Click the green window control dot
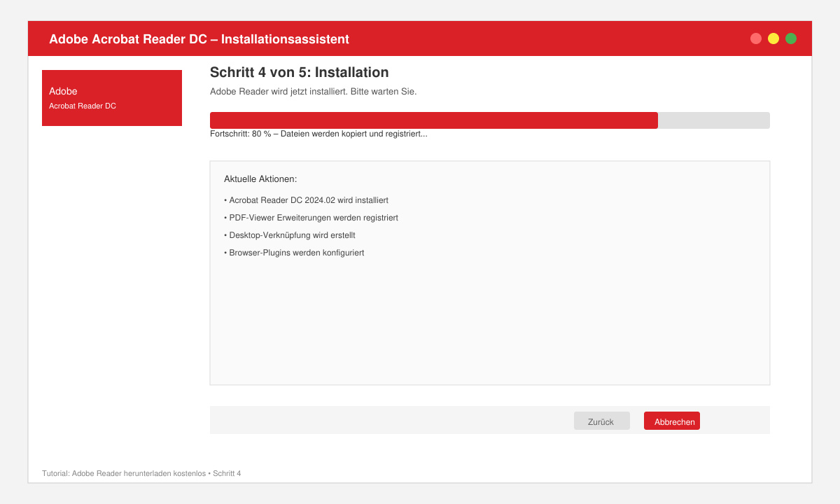840x504 pixels. 791,38
